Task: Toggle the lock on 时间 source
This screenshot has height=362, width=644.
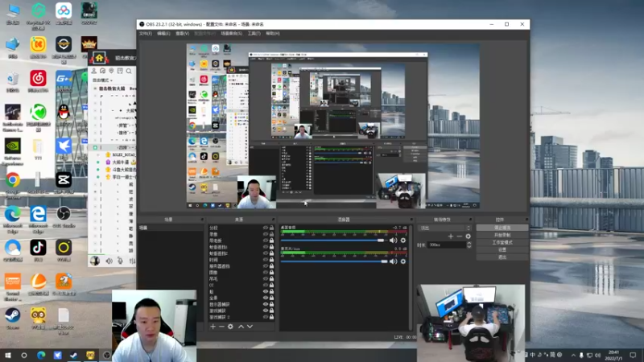Action: pos(271,260)
